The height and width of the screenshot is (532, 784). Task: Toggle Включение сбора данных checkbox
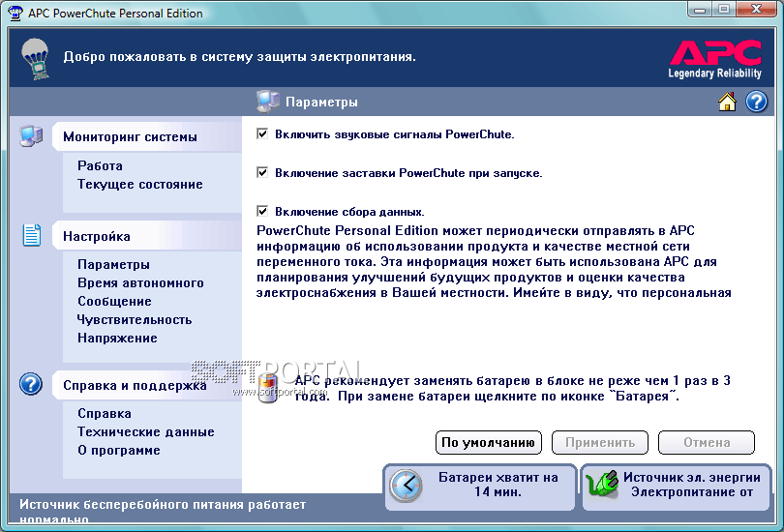point(262,211)
